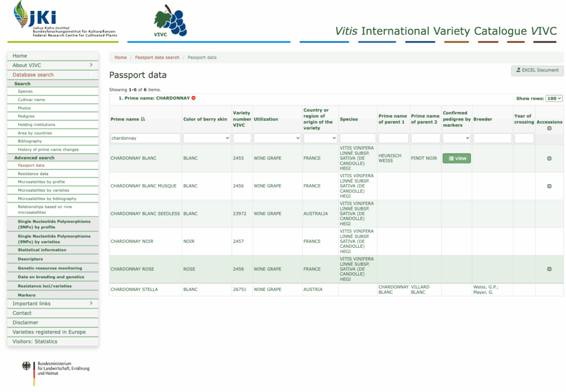Remove the CHARDONNAY prime name filter
This screenshot has height=392, width=566.
pyautogui.click(x=193, y=98)
